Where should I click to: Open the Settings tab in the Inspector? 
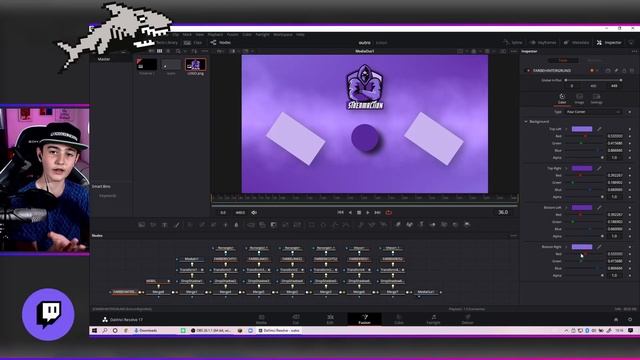(x=596, y=98)
